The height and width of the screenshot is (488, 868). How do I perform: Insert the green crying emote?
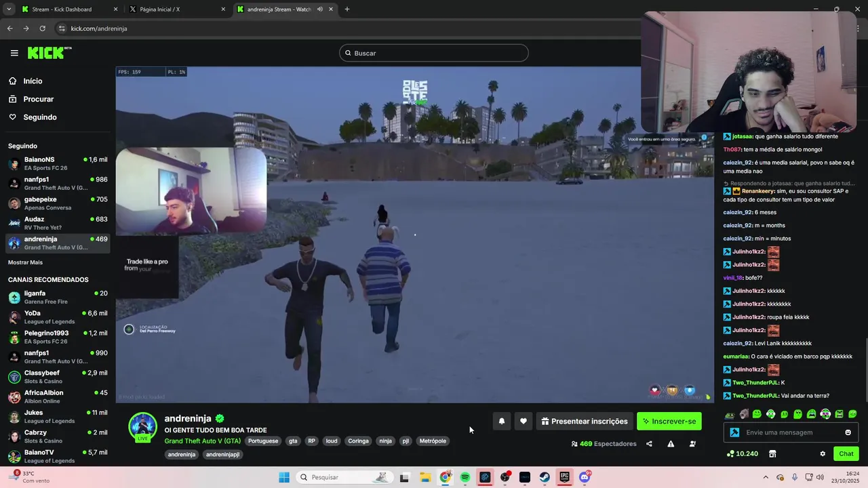(812, 414)
